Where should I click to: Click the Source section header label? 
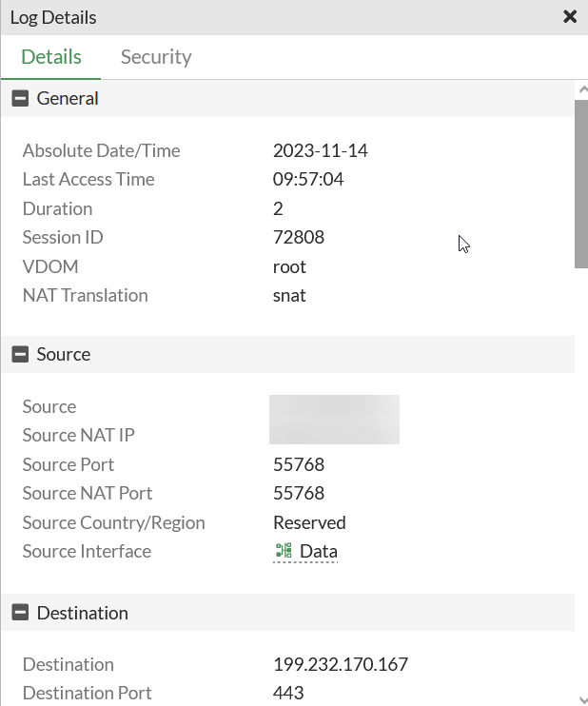point(64,354)
